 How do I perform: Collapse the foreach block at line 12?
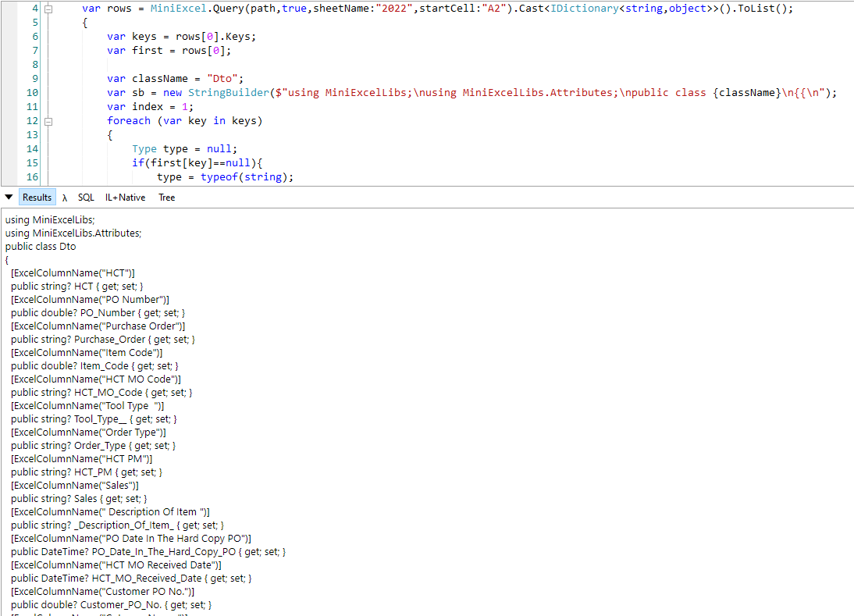[x=48, y=120]
